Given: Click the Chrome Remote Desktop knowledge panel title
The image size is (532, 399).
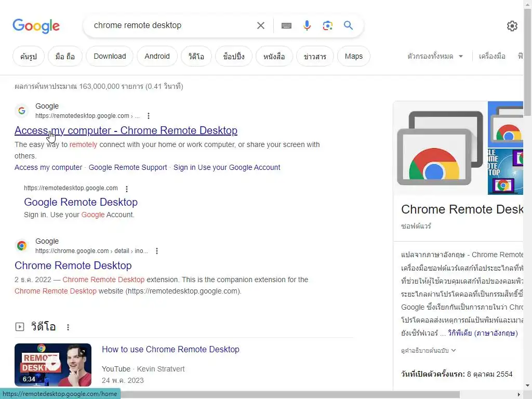Looking at the screenshot, I should click(462, 209).
